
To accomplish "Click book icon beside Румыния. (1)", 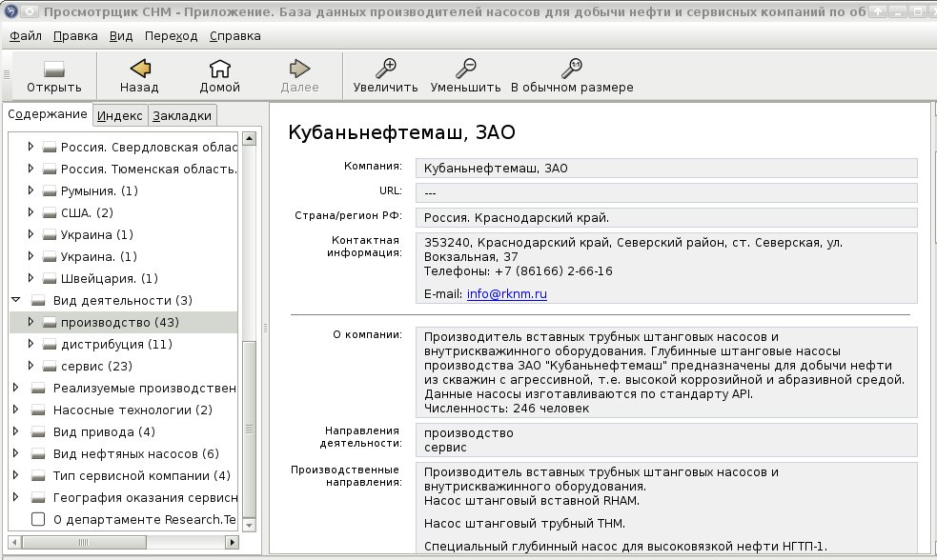I will pos(50,191).
